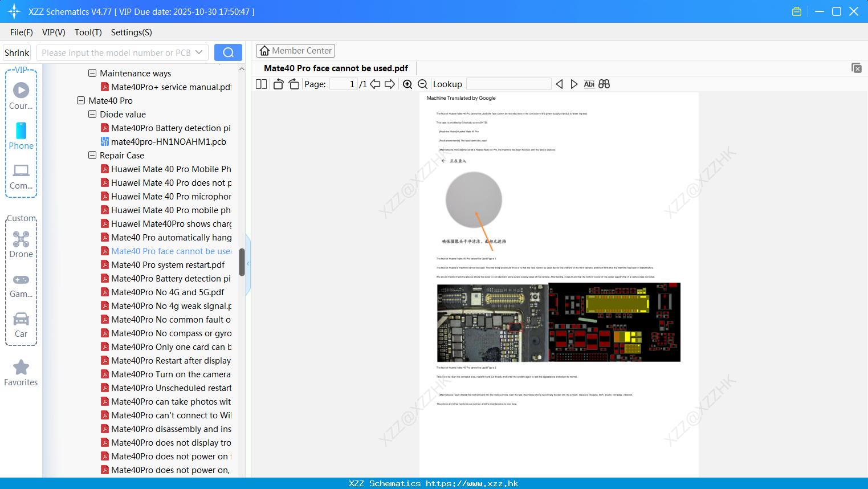Rotate the page counterclockwise

(278, 84)
